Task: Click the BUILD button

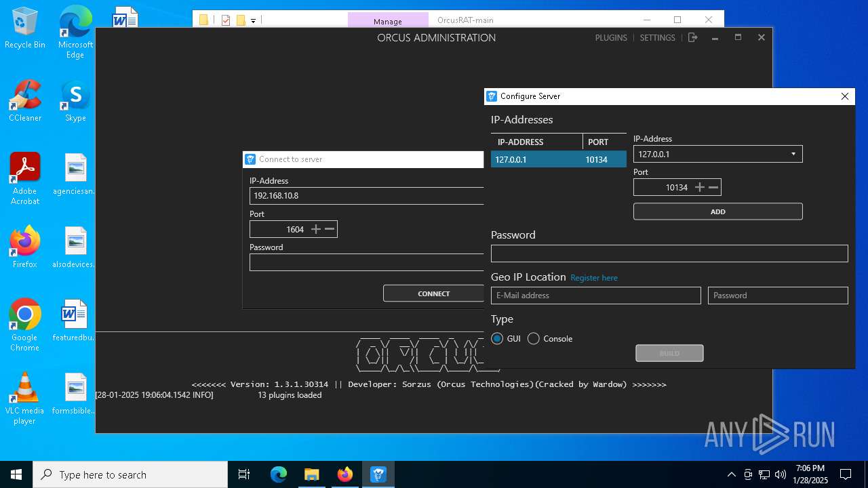Action: 669,353
